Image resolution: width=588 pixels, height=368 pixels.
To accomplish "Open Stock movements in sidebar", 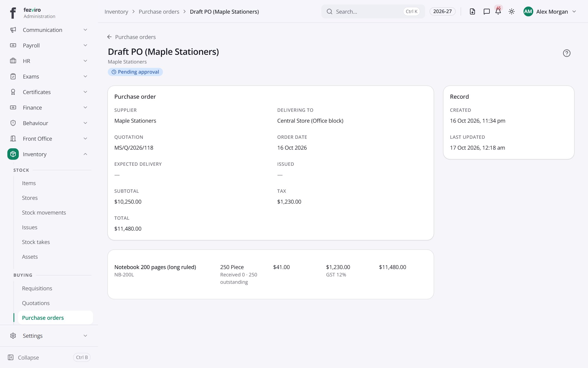I will (x=44, y=213).
